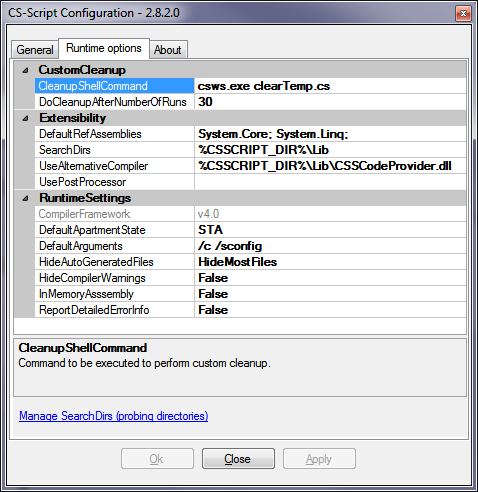Click the Close button
The height and width of the screenshot is (492, 478).
[238, 459]
